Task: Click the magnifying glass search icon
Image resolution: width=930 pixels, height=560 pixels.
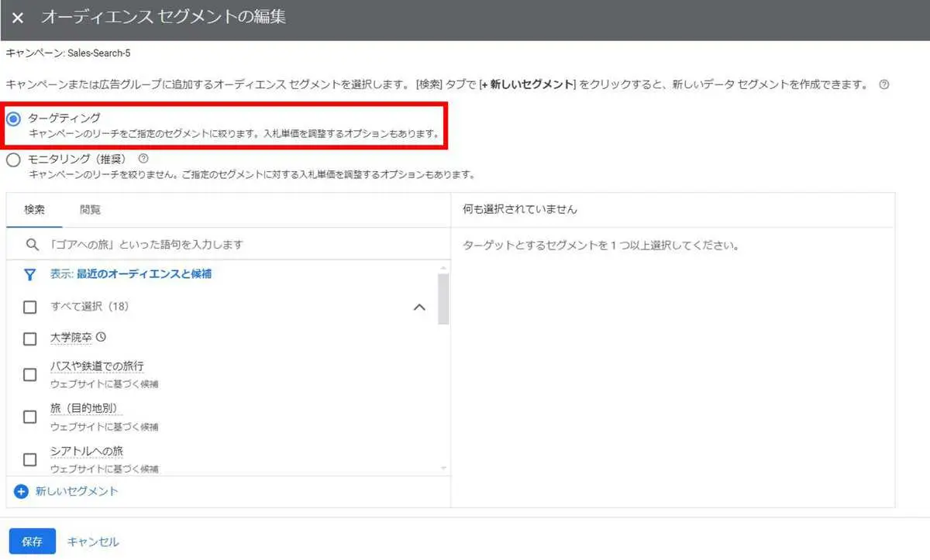Action: coord(30,242)
